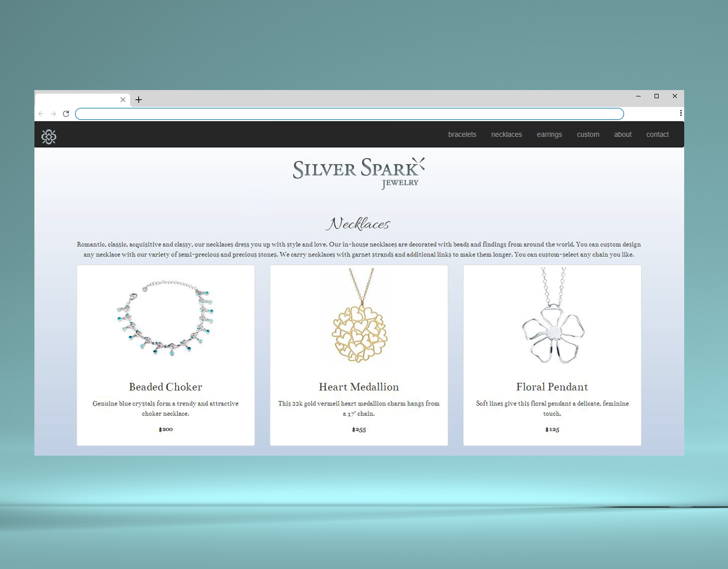Select the Heart Medallion necklace image
Image resolution: width=728 pixels, height=569 pixels.
tap(359, 316)
